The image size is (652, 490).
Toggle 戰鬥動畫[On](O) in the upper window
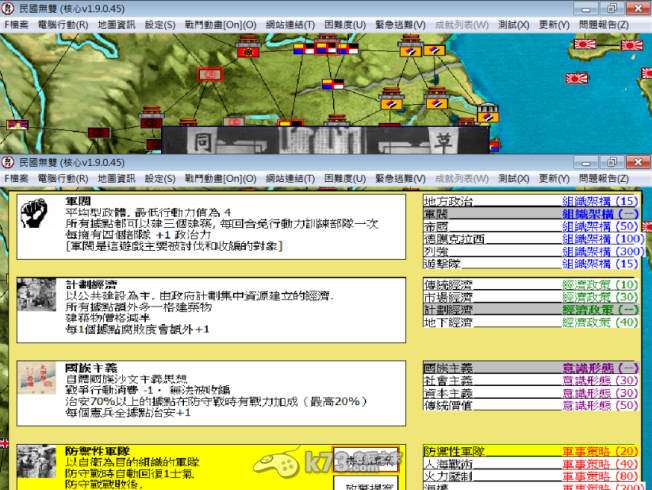(220, 25)
